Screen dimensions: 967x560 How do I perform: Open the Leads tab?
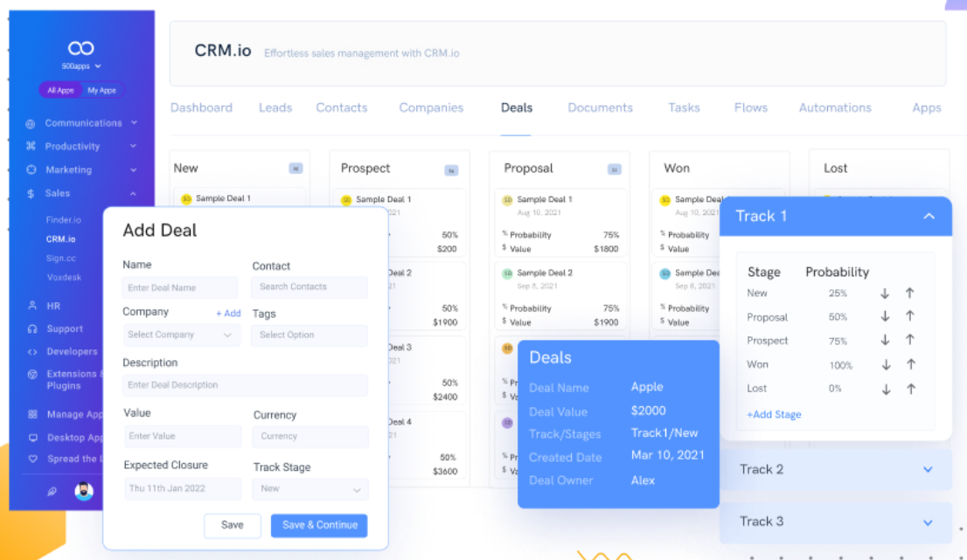click(x=275, y=107)
